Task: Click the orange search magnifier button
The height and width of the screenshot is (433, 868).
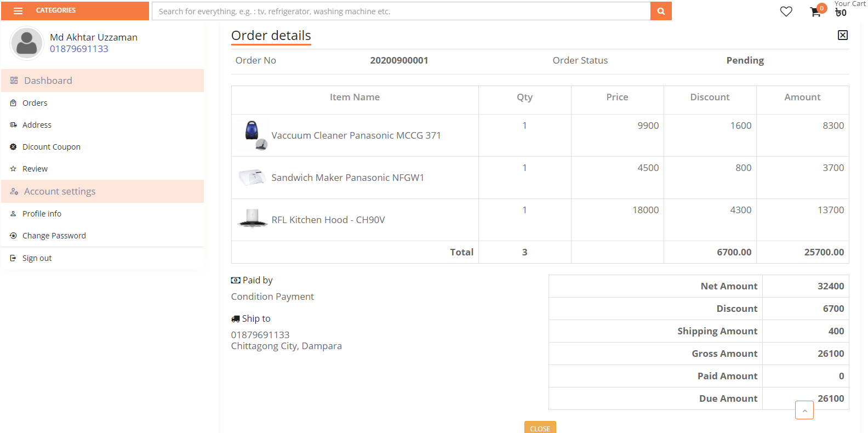Action: pos(661,11)
